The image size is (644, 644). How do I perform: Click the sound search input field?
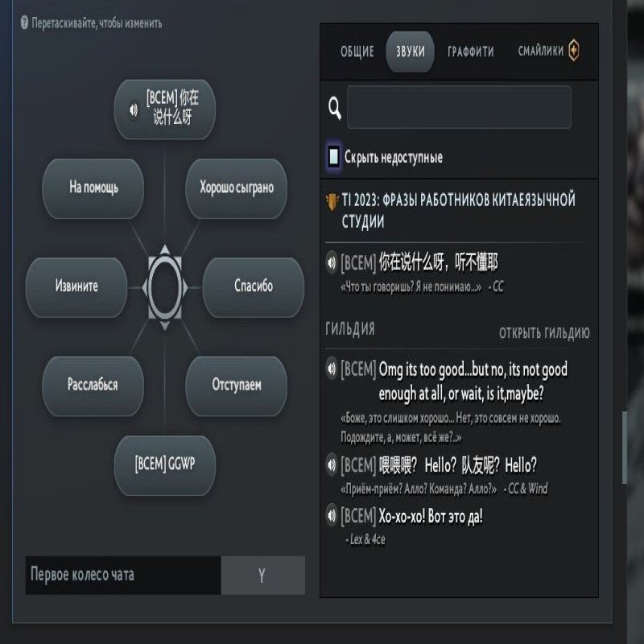tap(459, 107)
